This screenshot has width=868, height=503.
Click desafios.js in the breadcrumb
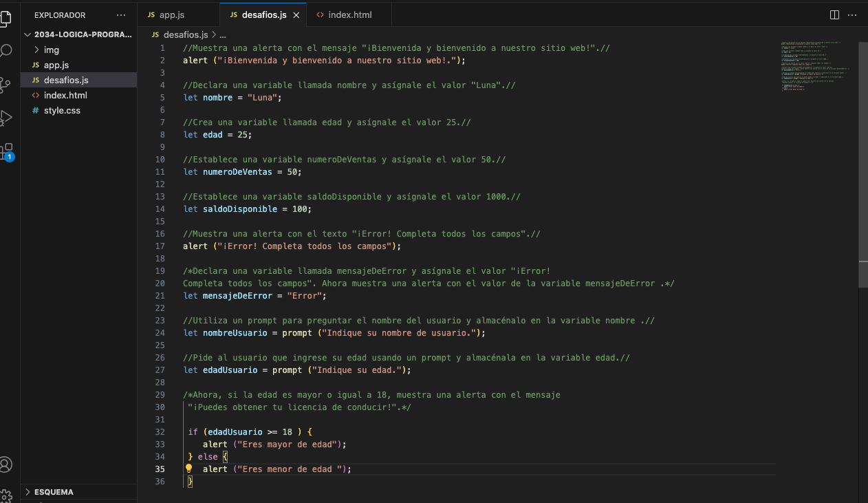pyautogui.click(x=185, y=34)
